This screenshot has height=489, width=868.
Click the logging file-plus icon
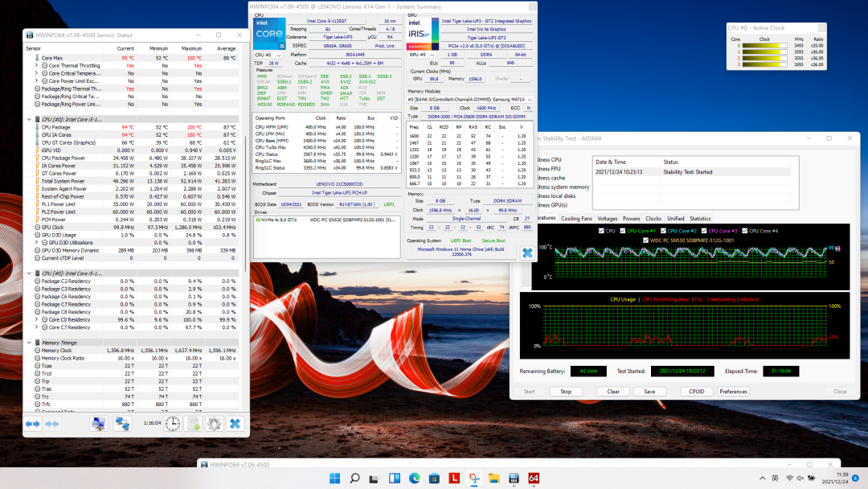point(193,424)
